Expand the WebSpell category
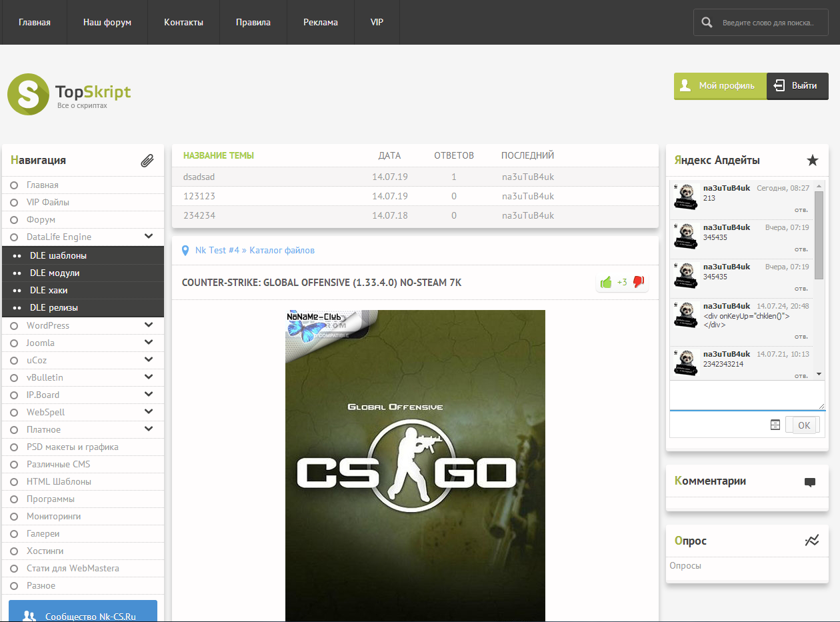Viewport: 840px width, 622px height. click(x=149, y=412)
